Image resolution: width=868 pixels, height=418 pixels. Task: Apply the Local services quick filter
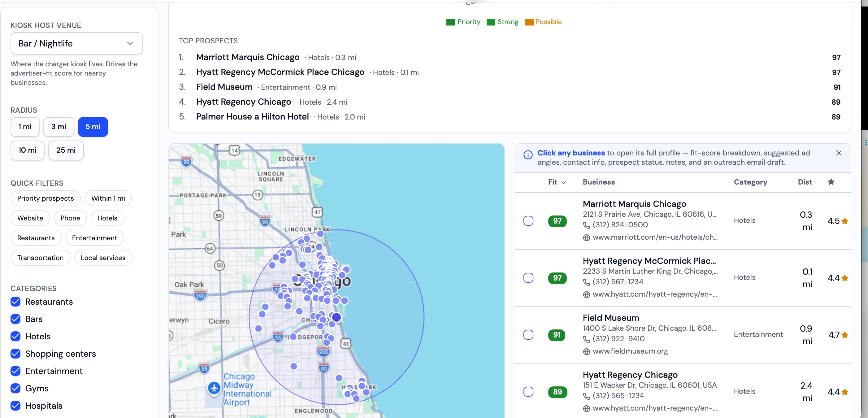103,258
